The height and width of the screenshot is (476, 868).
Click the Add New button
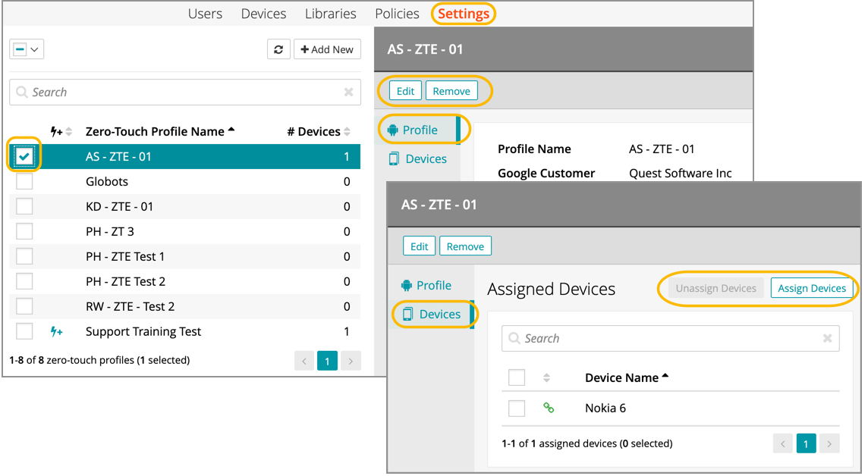click(x=327, y=49)
